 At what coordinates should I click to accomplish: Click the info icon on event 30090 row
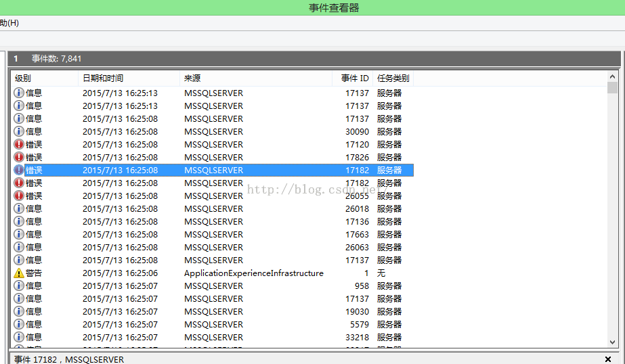pyautogui.click(x=19, y=131)
